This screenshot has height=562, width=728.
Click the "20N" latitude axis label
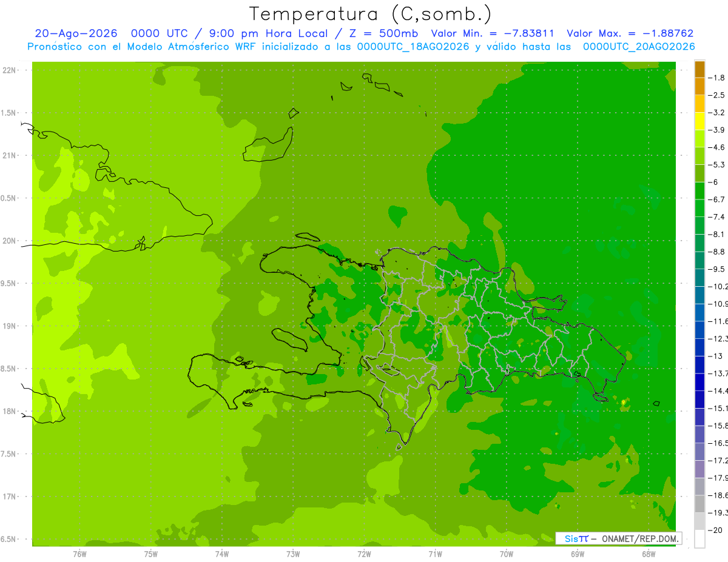[10, 241]
